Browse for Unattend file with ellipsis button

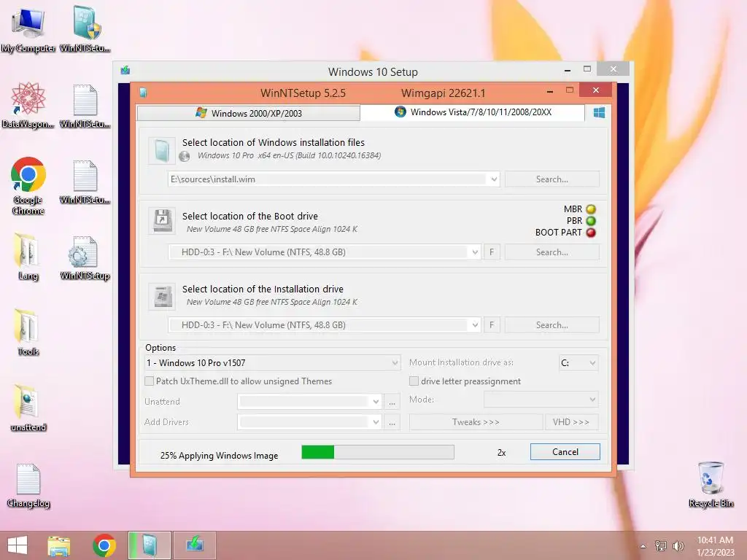(392, 402)
